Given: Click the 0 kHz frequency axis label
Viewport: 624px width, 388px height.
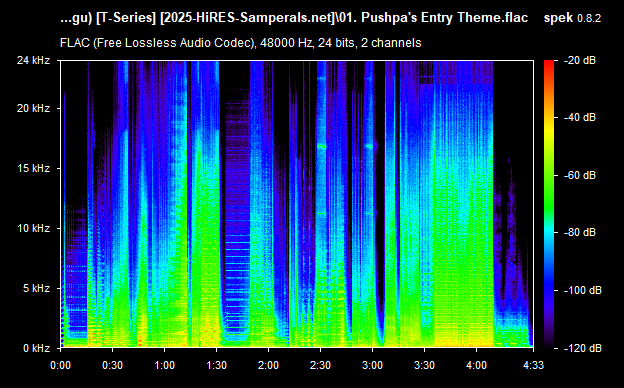Looking at the screenshot, I should 37,348.
